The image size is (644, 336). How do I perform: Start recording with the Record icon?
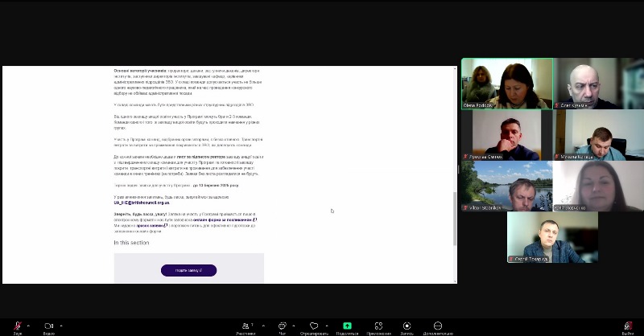tap(407, 326)
